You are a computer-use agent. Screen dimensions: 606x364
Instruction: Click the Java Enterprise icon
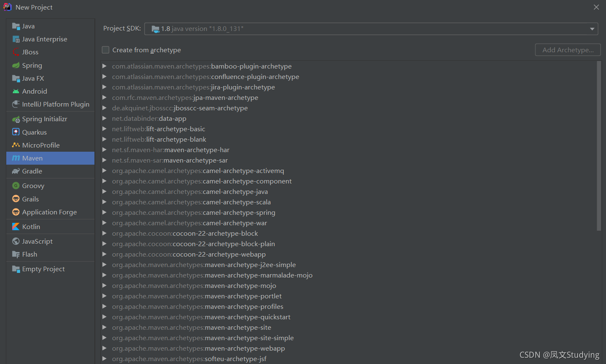click(16, 39)
